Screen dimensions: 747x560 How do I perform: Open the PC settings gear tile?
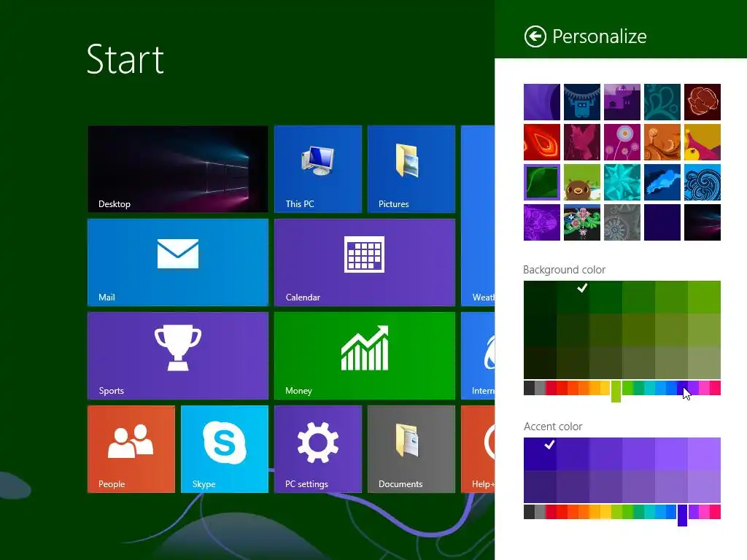[x=318, y=449]
